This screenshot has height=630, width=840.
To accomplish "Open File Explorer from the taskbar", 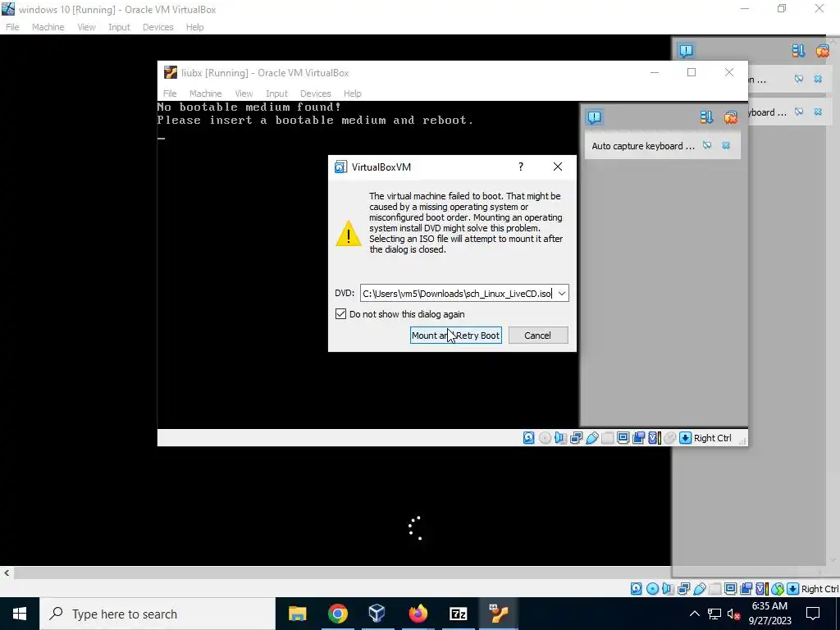I will [297, 614].
